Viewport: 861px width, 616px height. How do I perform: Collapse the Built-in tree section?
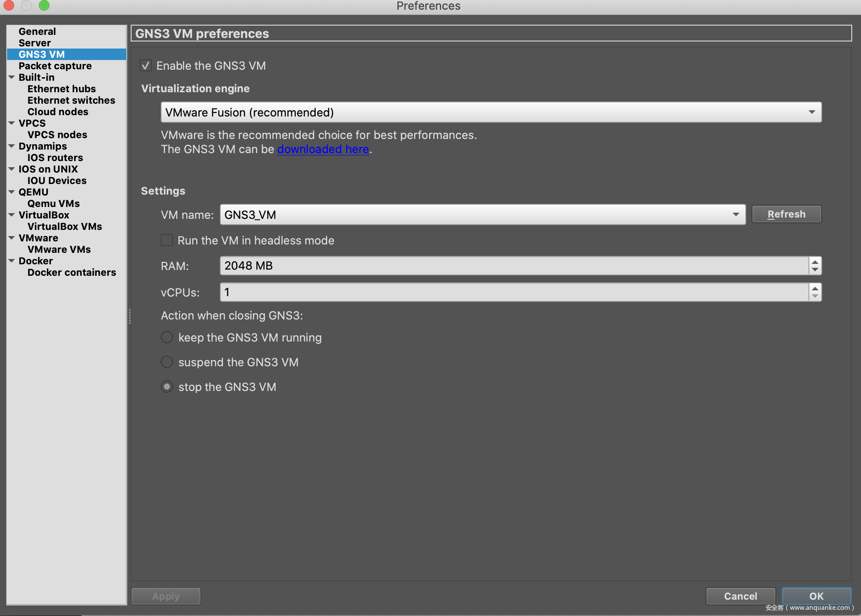click(11, 77)
